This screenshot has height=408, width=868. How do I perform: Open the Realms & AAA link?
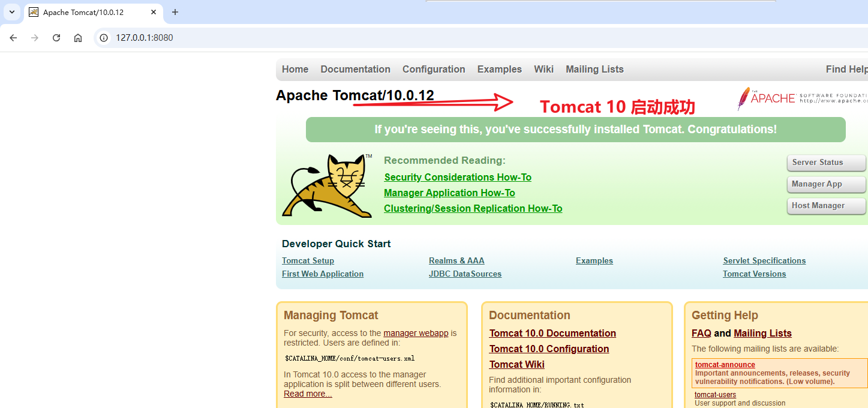click(456, 260)
